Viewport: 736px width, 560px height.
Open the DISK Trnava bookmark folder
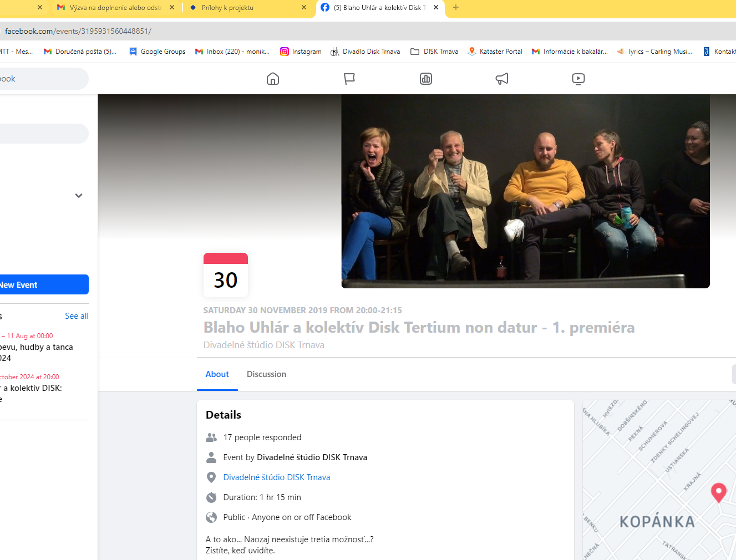(x=434, y=52)
